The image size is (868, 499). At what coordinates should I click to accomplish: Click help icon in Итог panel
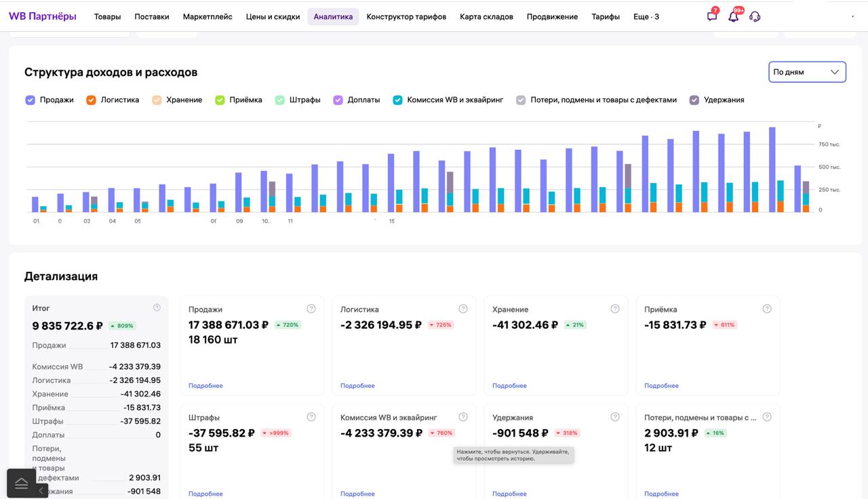coord(157,308)
